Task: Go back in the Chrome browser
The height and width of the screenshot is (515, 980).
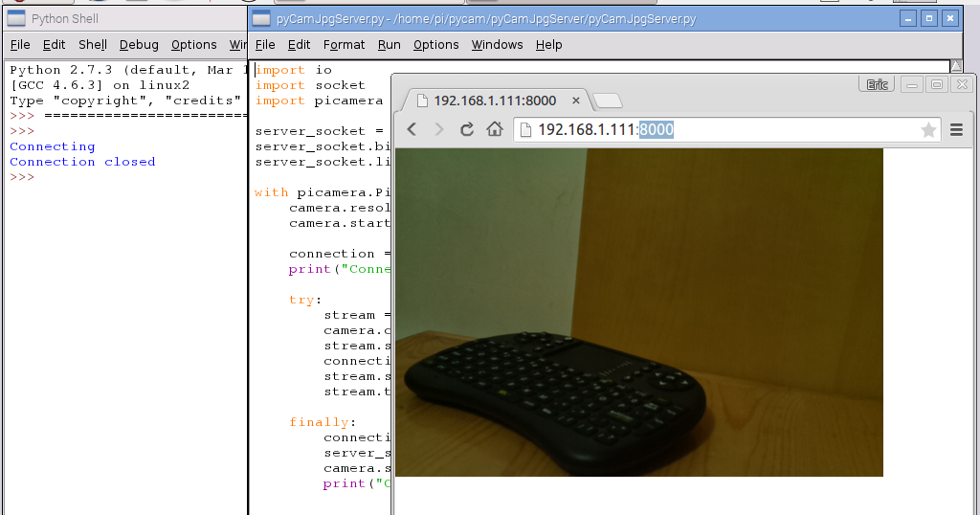Action: (x=412, y=129)
